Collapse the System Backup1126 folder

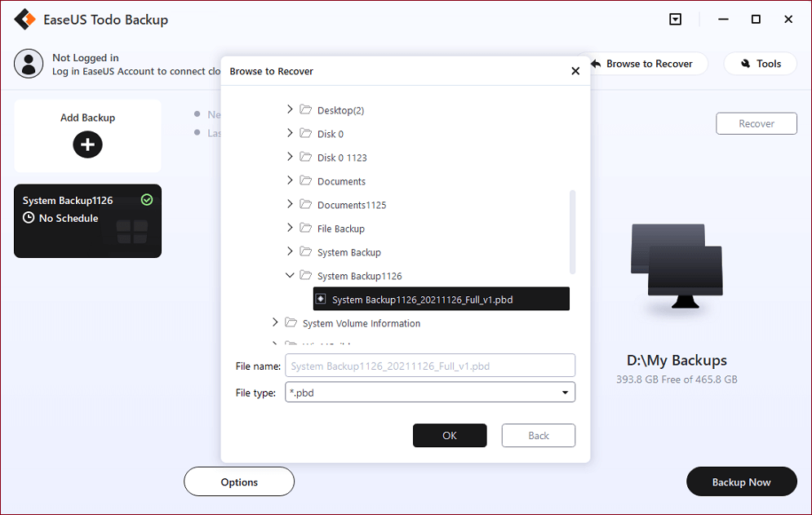click(x=290, y=276)
